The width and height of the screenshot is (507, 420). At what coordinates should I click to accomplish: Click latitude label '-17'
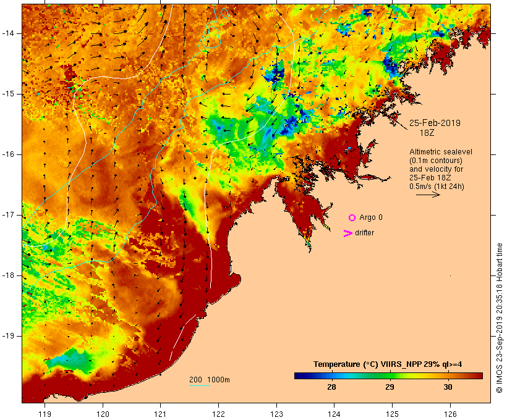(x=7, y=215)
